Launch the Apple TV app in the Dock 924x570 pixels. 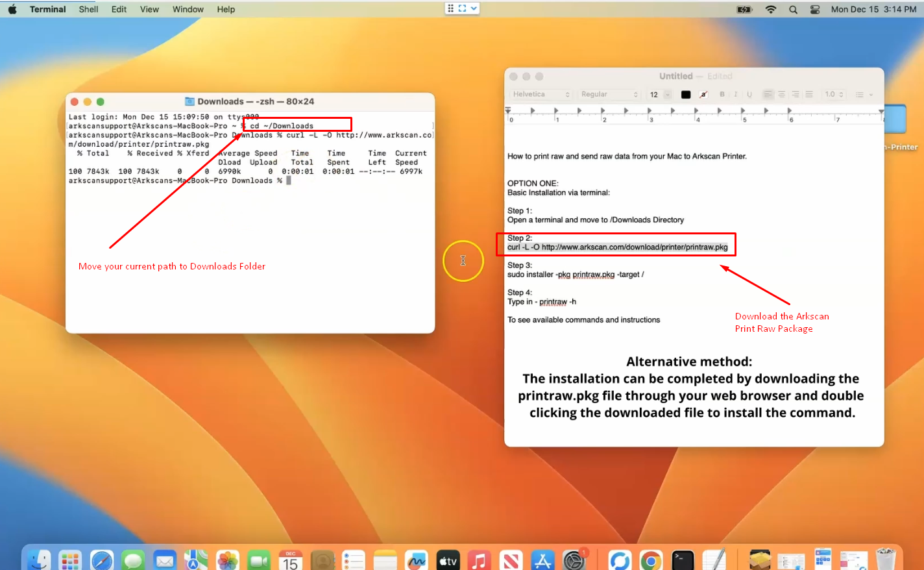[x=448, y=560]
